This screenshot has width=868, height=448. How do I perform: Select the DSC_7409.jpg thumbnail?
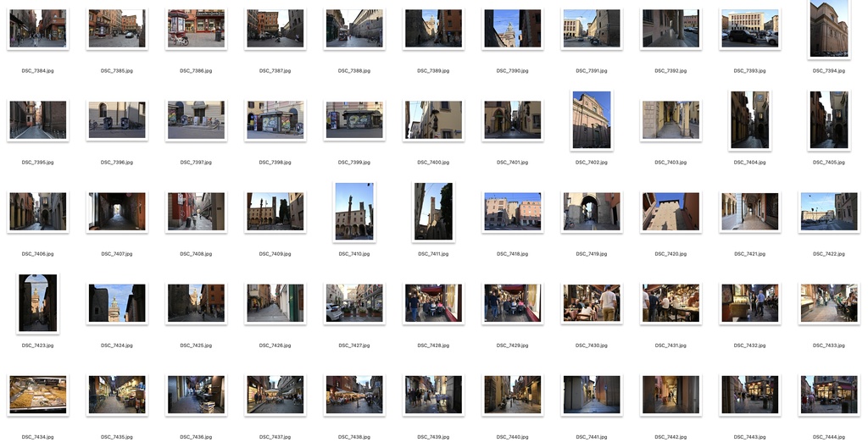(x=275, y=212)
